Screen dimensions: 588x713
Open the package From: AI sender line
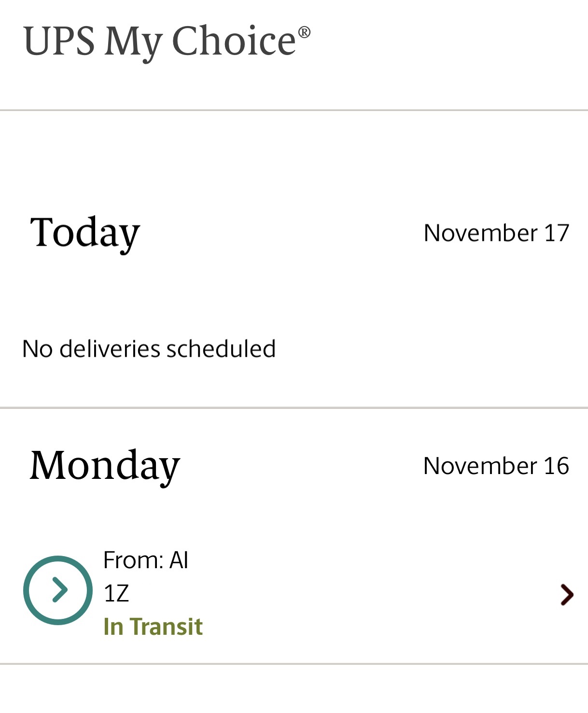pyautogui.click(x=146, y=560)
